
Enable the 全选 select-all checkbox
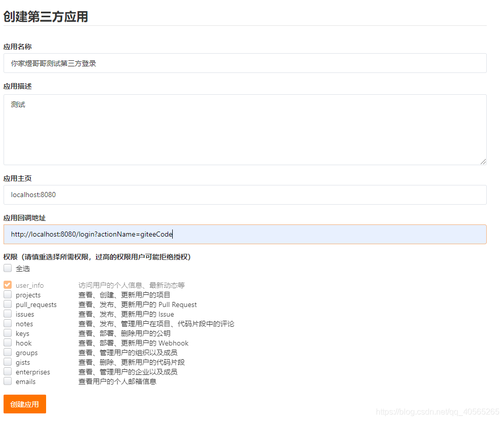tap(8, 268)
